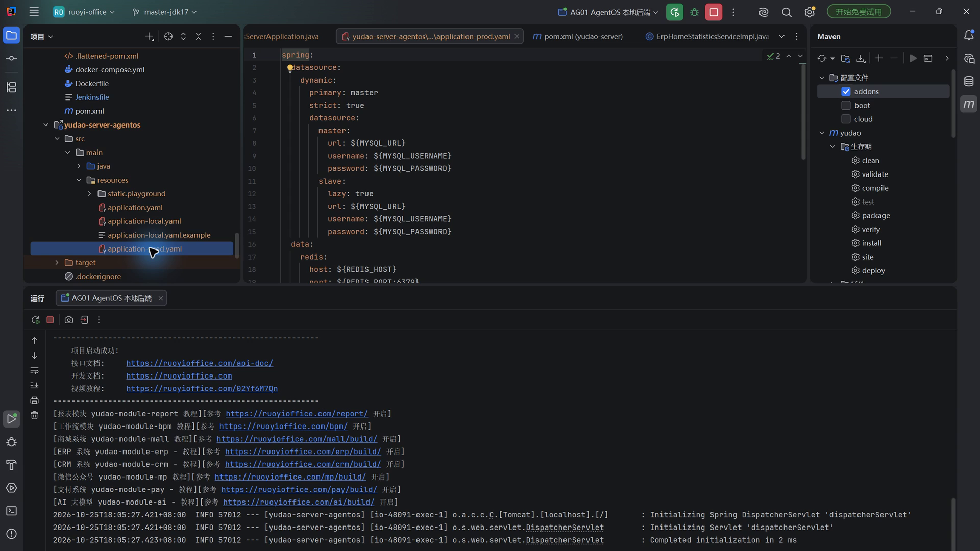
Task: Uncheck the addons Maven profile
Action: (x=846, y=91)
